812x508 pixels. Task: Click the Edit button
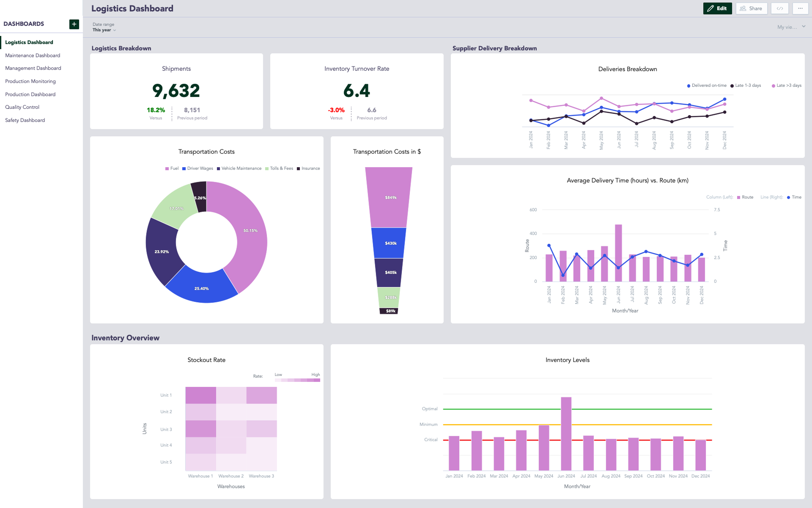tap(718, 8)
